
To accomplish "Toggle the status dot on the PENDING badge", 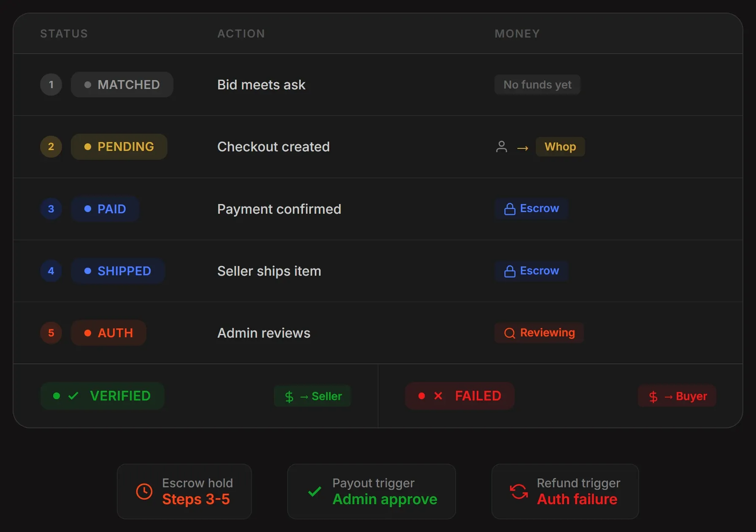I will pyautogui.click(x=88, y=146).
